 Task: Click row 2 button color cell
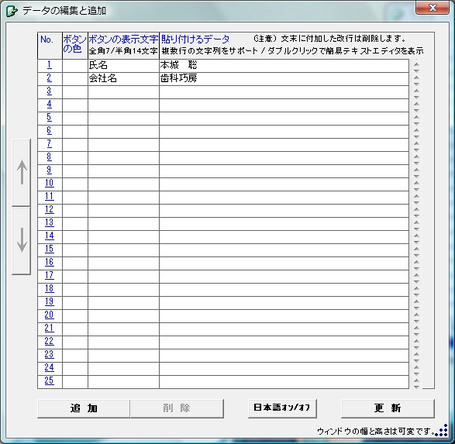pyautogui.click(x=75, y=79)
